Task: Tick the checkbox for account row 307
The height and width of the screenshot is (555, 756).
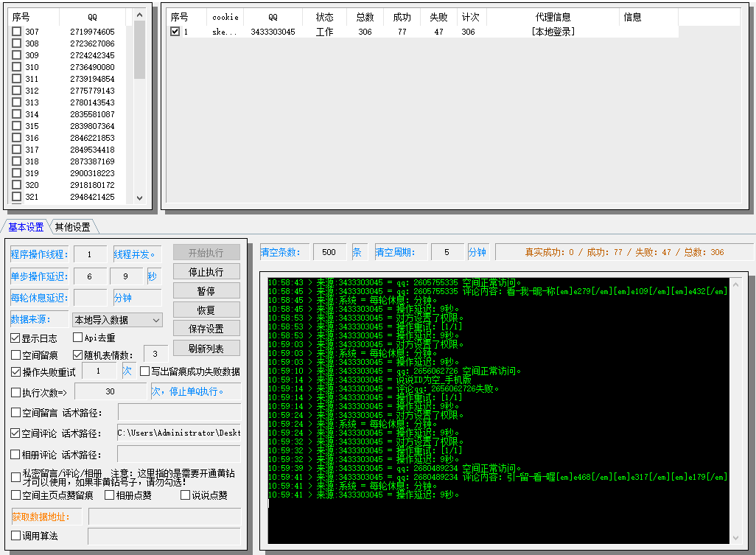Action: [17, 32]
